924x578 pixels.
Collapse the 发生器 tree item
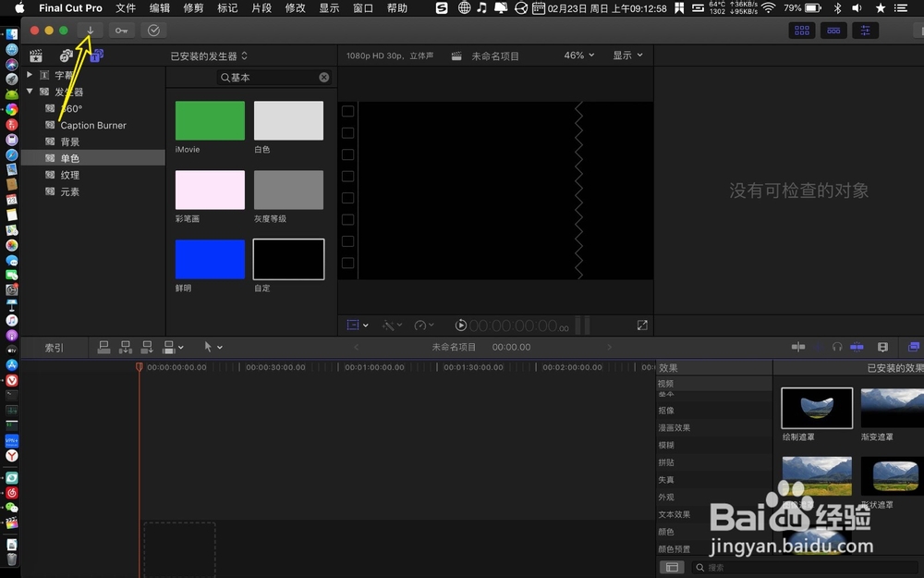(30, 92)
